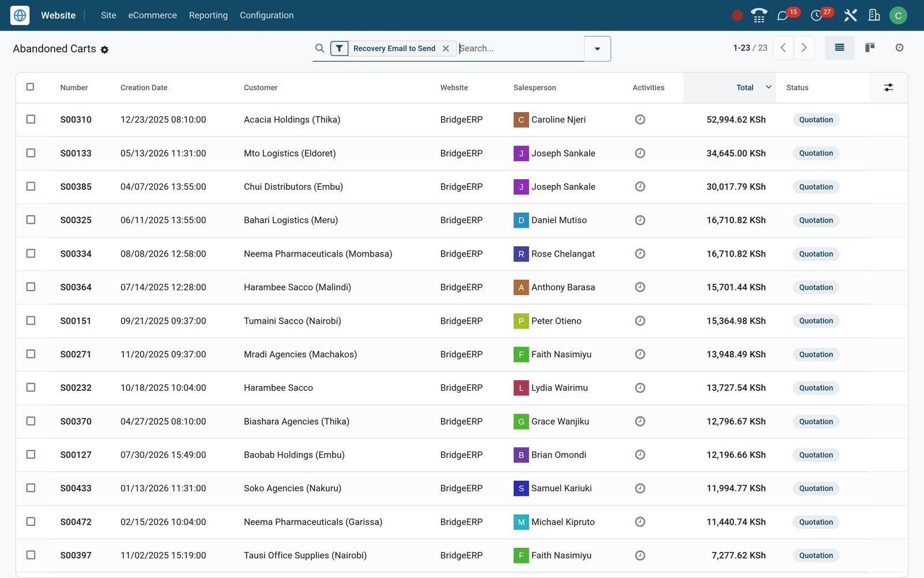Sort by Salesperson column header
The height and width of the screenshot is (578, 924).
tap(535, 88)
